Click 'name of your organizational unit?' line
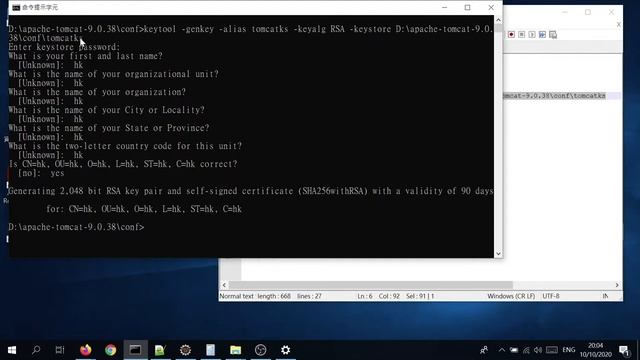 pos(113,74)
